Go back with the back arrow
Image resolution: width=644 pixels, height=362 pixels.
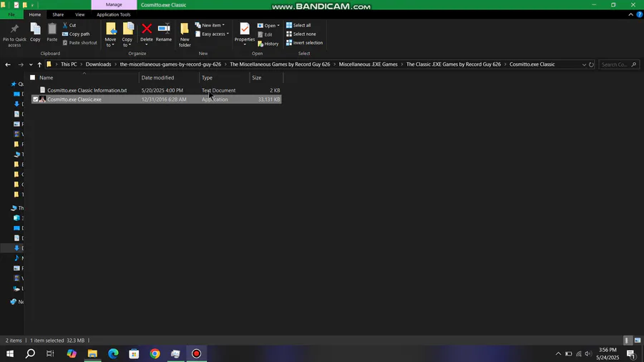8,64
